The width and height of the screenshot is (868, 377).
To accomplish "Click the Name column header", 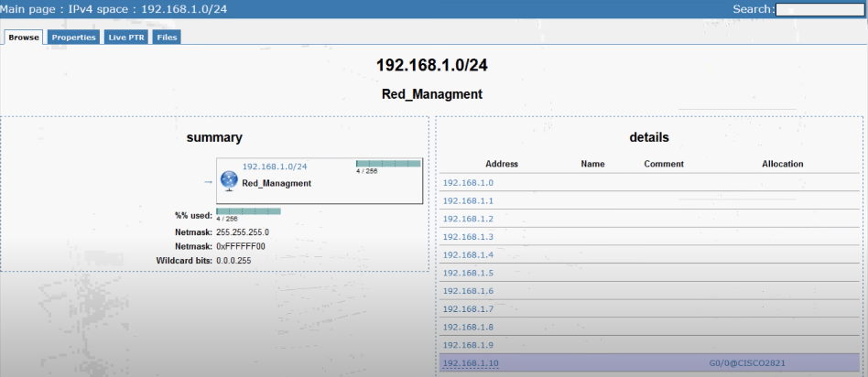I will (x=593, y=164).
